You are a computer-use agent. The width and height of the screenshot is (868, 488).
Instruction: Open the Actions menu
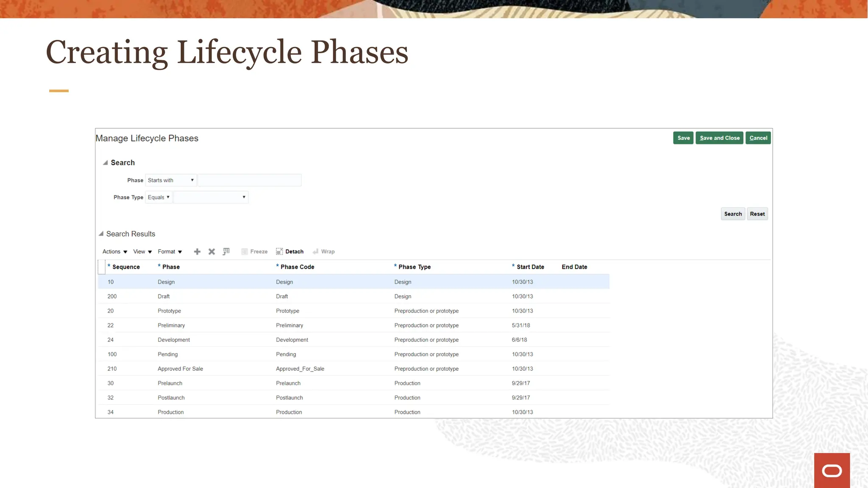[115, 252]
